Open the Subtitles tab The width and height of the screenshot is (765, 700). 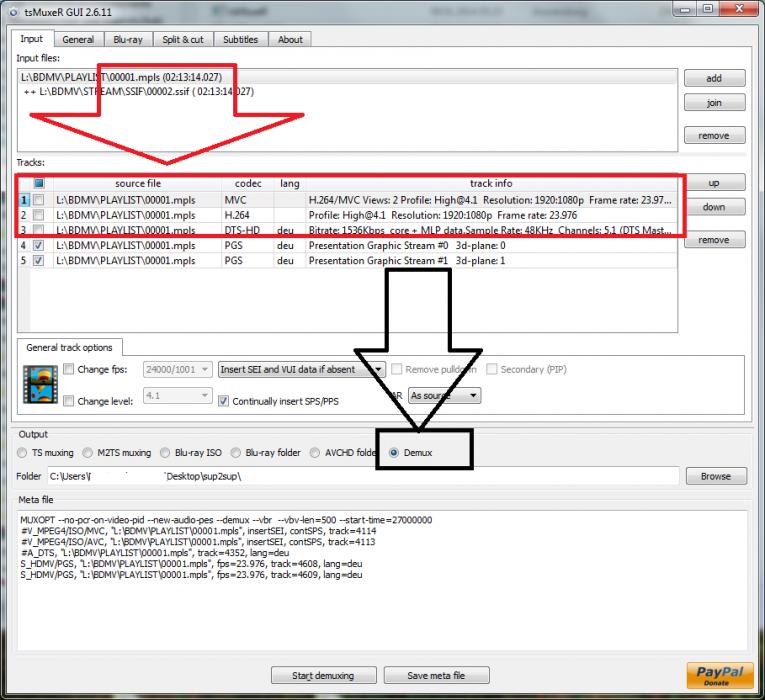coord(241,40)
